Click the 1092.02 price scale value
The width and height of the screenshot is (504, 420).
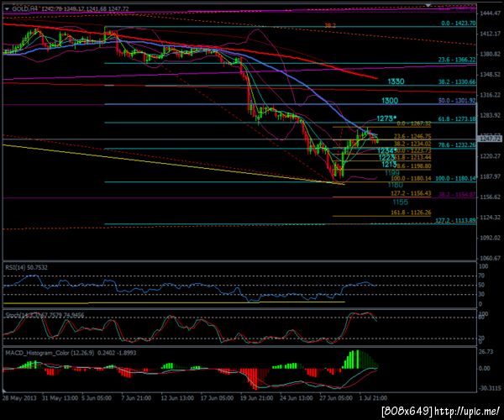(x=491, y=238)
